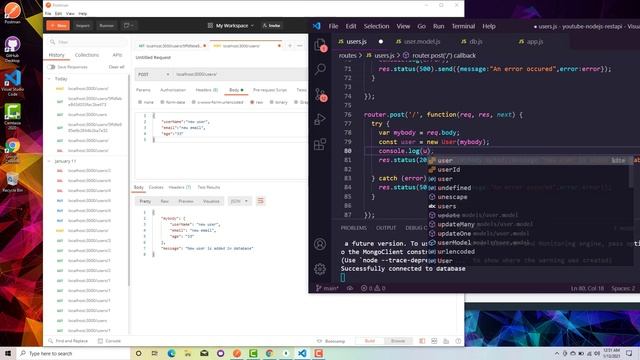Click the Invite button in Postman
The height and width of the screenshot is (360, 640).
point(271,25)
